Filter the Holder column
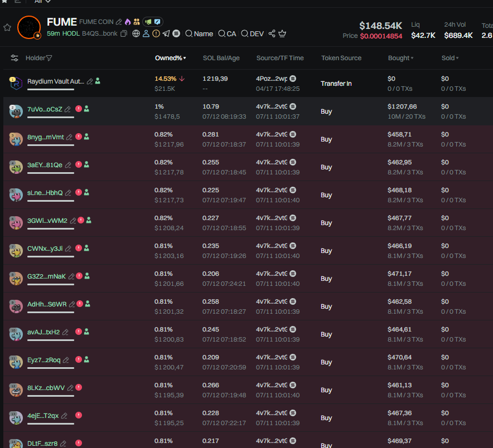Viewport: 493px width, 448px height. 49,58
